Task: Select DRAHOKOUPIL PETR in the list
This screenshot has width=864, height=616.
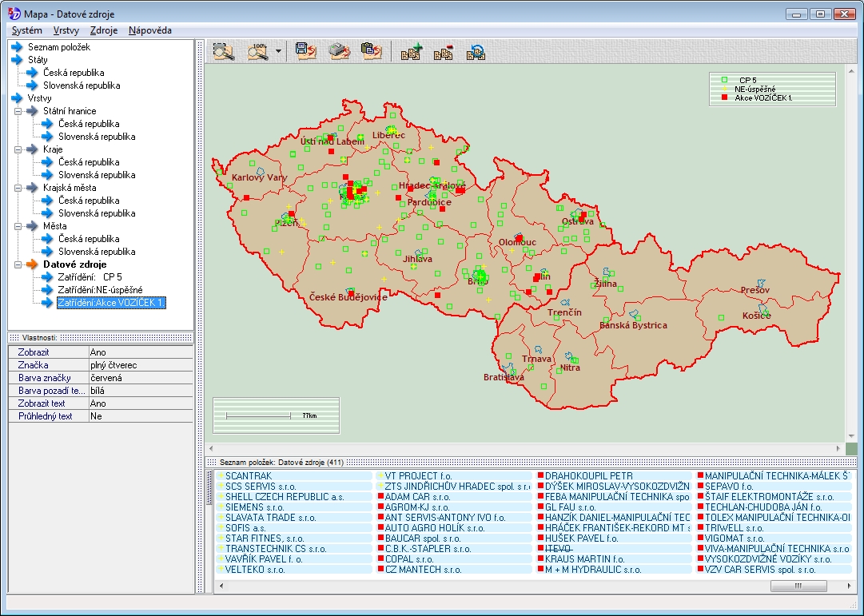Action: (x=588, y=475)
